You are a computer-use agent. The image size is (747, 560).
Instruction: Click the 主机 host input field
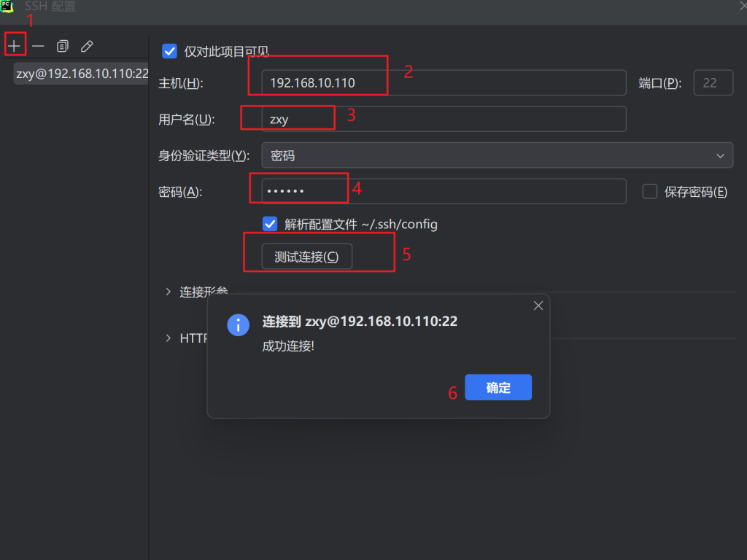pyautogui.click(x=444, y=83)
